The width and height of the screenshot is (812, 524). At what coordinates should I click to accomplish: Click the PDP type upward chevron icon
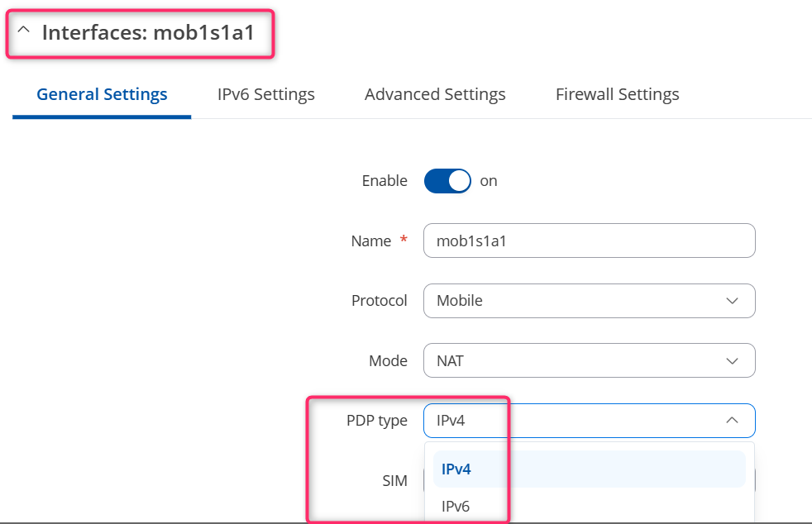(x=732, y=420)
